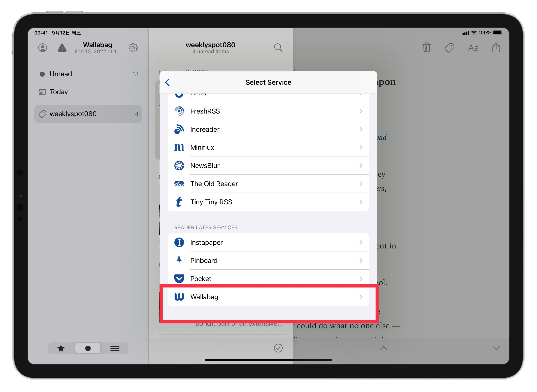Viewport: 537px width, 392px height.
Task: Show all items filter
Action: tap(115, 348)
